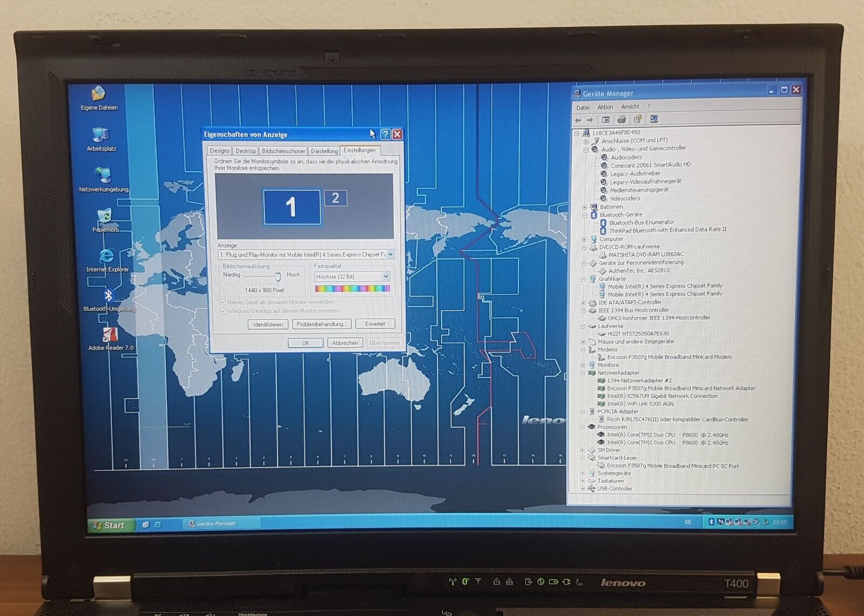This screenshot has height=616, width=864.
Task: Click OK in display properties dialog
Action: point(306,343)
